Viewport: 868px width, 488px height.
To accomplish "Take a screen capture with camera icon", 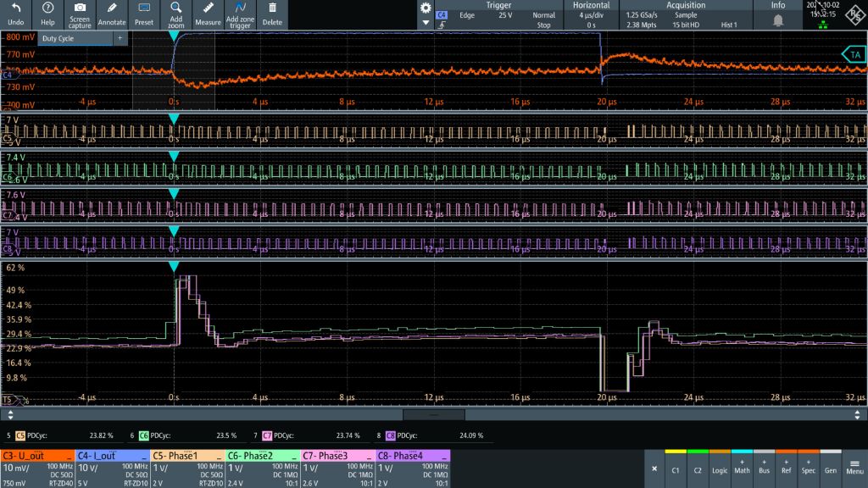I will click(80, 8).
